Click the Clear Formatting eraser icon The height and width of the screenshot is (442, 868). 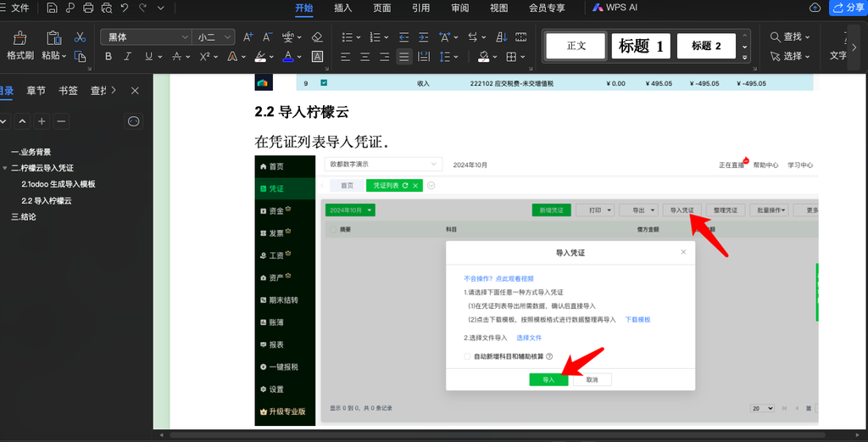coord(317,37)
